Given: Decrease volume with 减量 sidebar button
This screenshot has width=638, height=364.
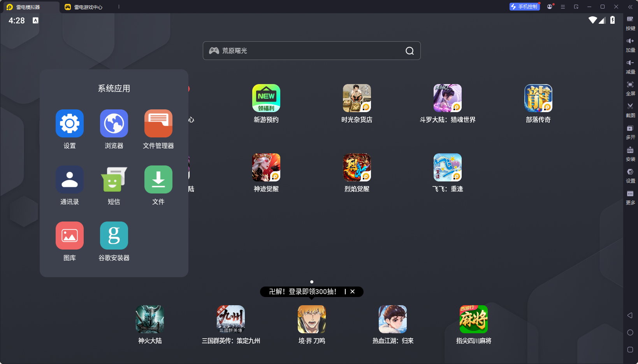Looking at the screenshot, I should pyautogui.click(x=630, y=65).
